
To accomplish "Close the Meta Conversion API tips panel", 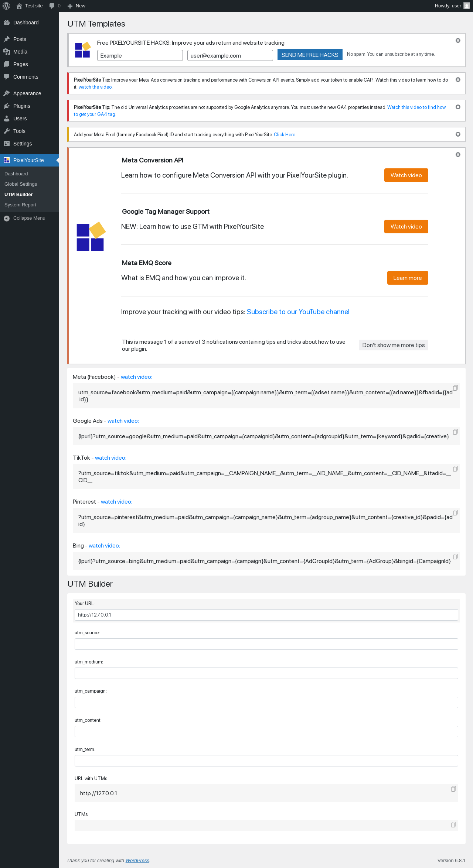I will click(458, 155).
